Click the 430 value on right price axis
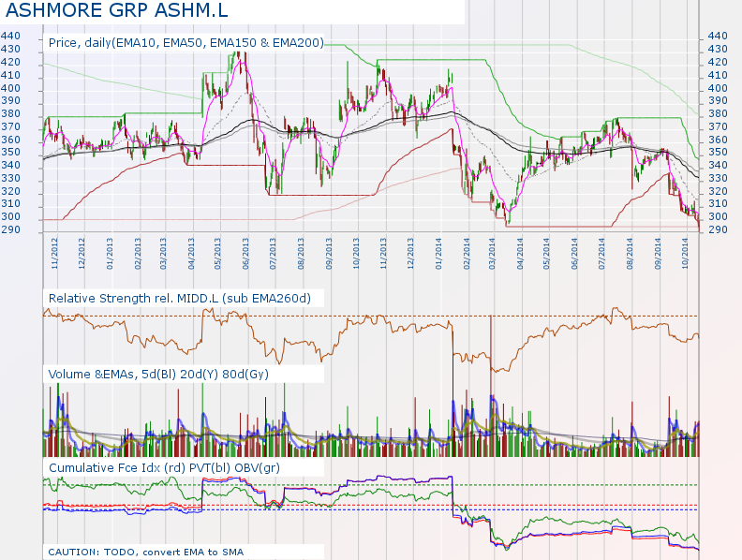The width and height of the screenshot is (742, 560). pyautogui.click(x=718, y=50)
